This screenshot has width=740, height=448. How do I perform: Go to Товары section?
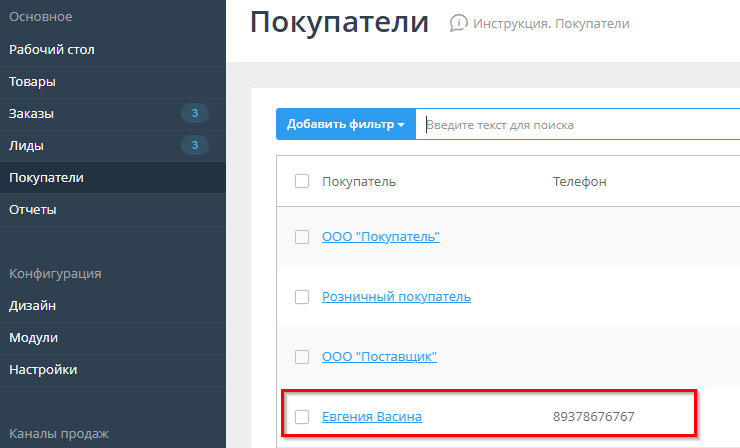pos(32,81)
